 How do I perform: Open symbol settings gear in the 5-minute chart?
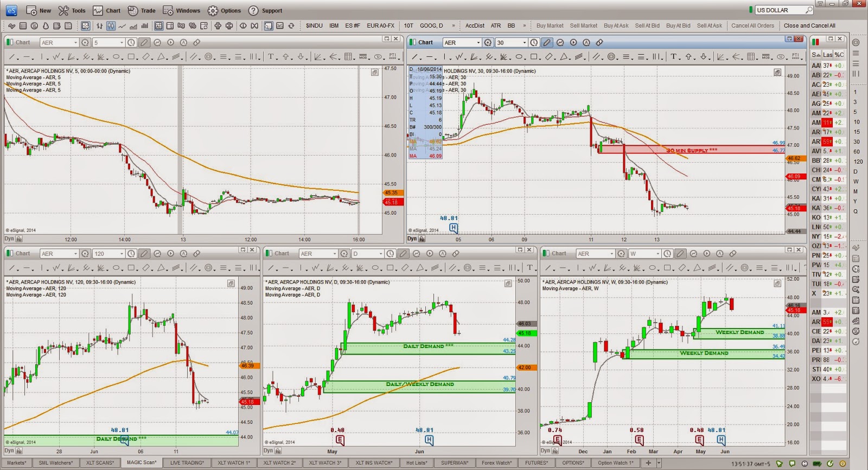click(85, 42)
